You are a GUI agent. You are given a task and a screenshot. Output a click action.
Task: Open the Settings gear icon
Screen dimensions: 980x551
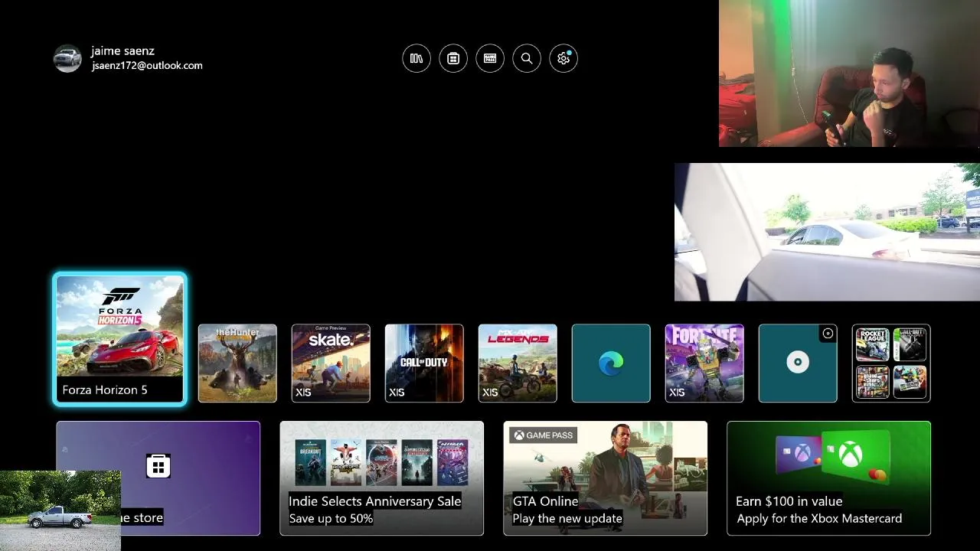(x=563, y=58)
